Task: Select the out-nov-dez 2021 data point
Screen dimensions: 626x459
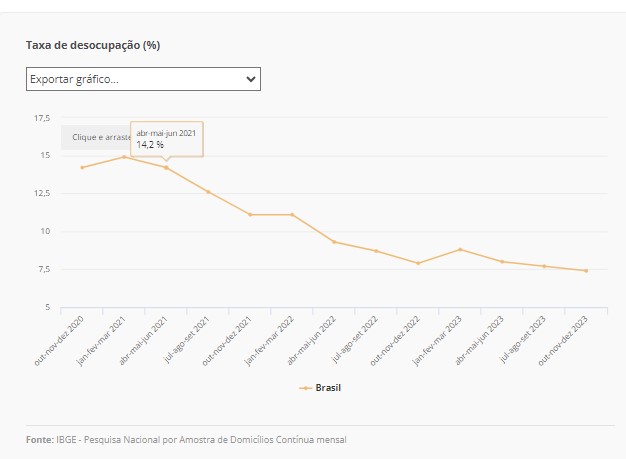Action: pos(250,214)
